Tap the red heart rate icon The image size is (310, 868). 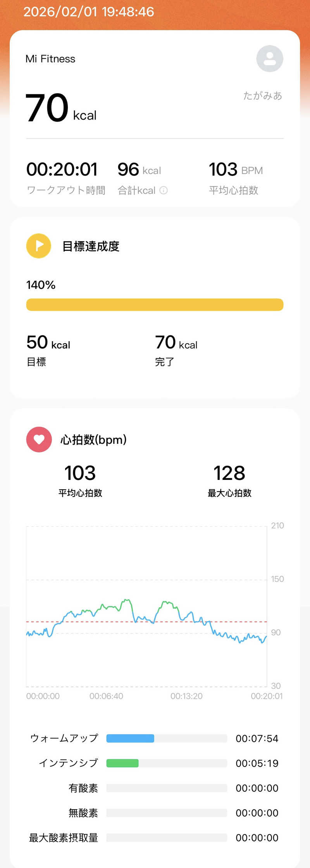[39, 440]
